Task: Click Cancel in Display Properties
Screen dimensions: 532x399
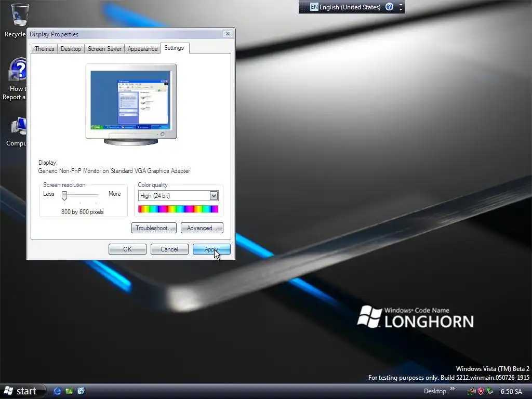Action: 169,249
